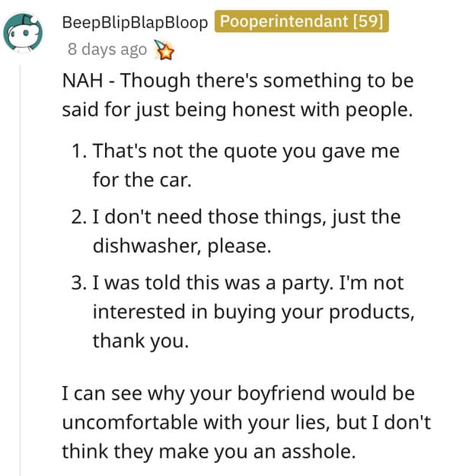Click the list number '2.' marker

tap(79, 217)
